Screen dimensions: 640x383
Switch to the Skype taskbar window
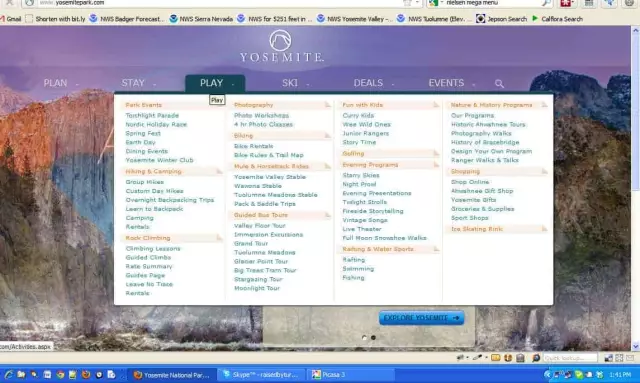click(261, 375)
